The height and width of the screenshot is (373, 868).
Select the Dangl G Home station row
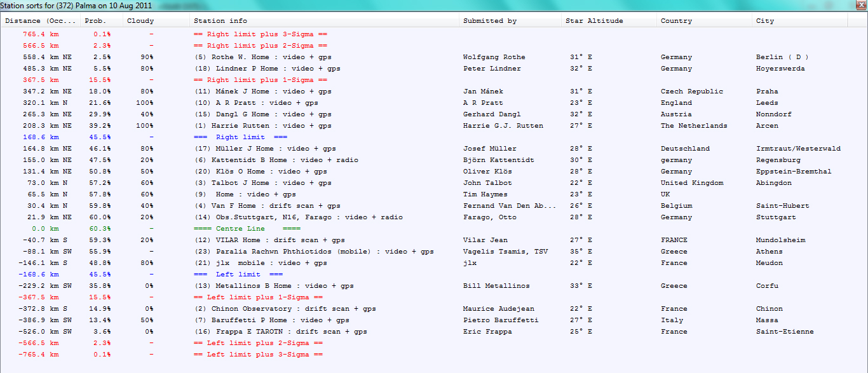[x=424, y=114]
